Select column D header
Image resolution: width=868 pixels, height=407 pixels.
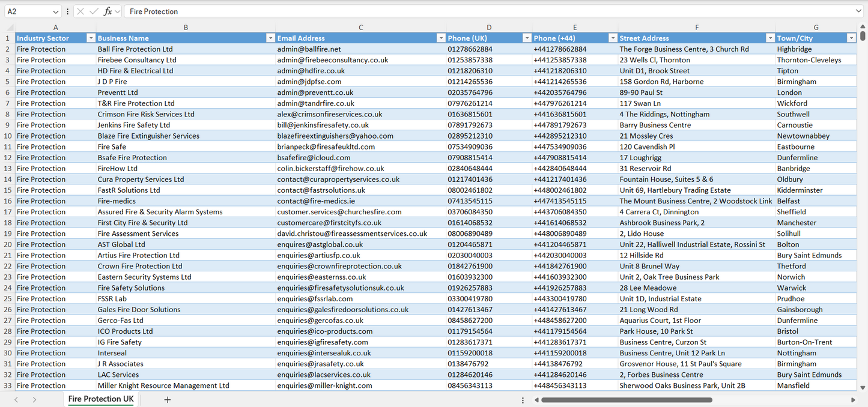click(x=490, y=27)
